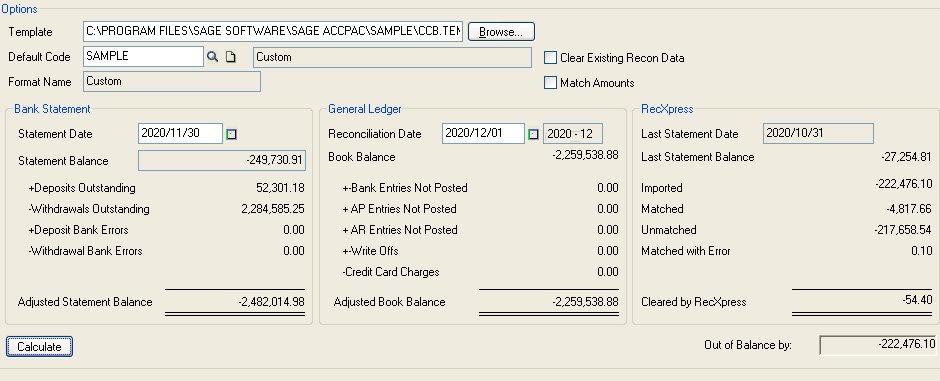Click the Statement Date 2020/11/30 field
Image resolution: width=940 pixels, height=381 pixels.
[180, 134]
